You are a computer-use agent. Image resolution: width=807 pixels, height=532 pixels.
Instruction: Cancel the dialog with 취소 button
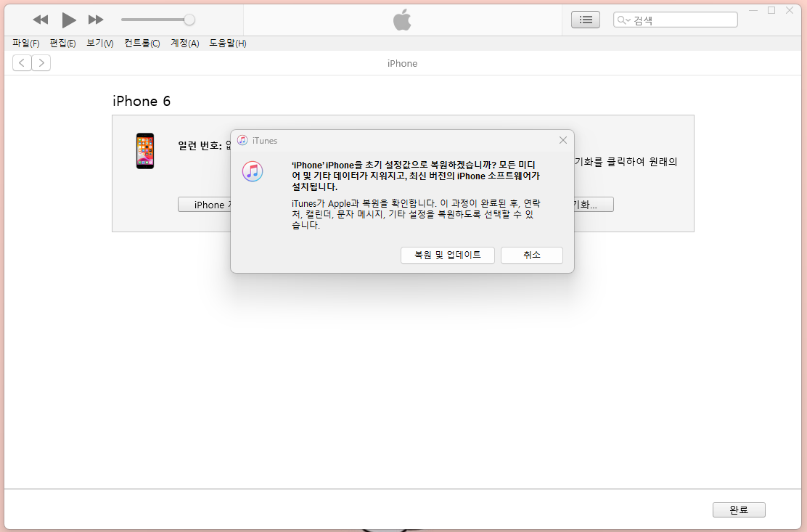coord(532,255)
